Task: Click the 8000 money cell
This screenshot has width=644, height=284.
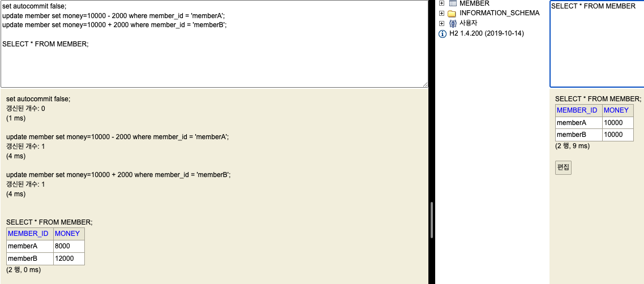Action: (69, 246)
